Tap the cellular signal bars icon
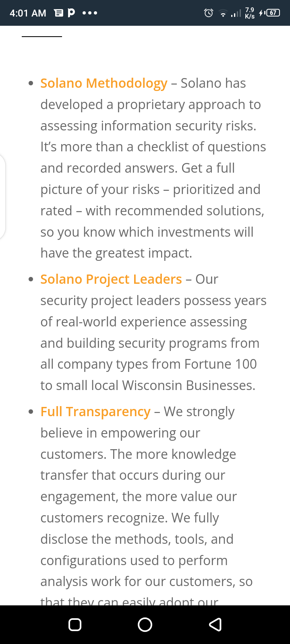 (x=236, y=14)
